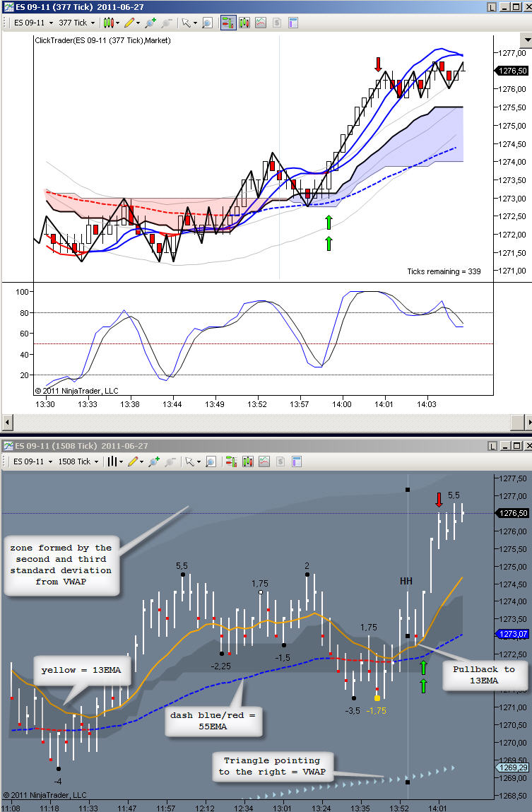The image size is (532, 812).
Task: Click the NinjaTrader window icon of 1508 Tick chart
Action: coord(8,445)
